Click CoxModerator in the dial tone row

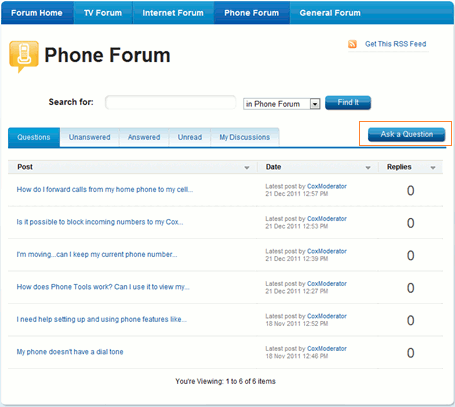coord(327,349)
